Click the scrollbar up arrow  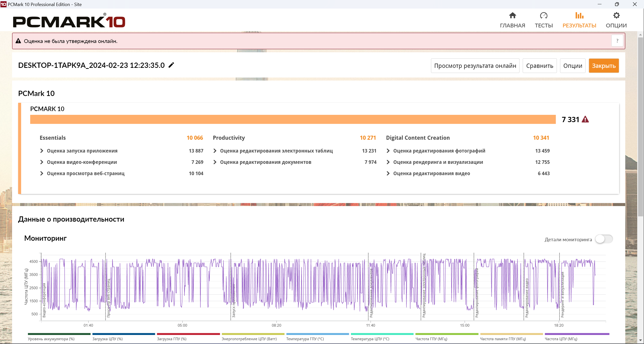[641, 34]
